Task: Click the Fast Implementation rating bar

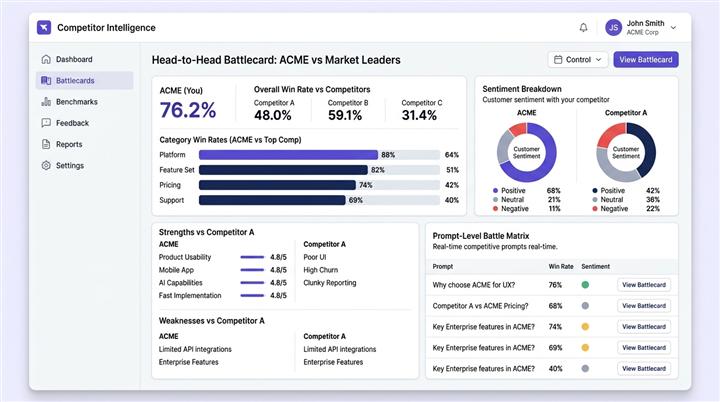Action: (x=252, y=295)
